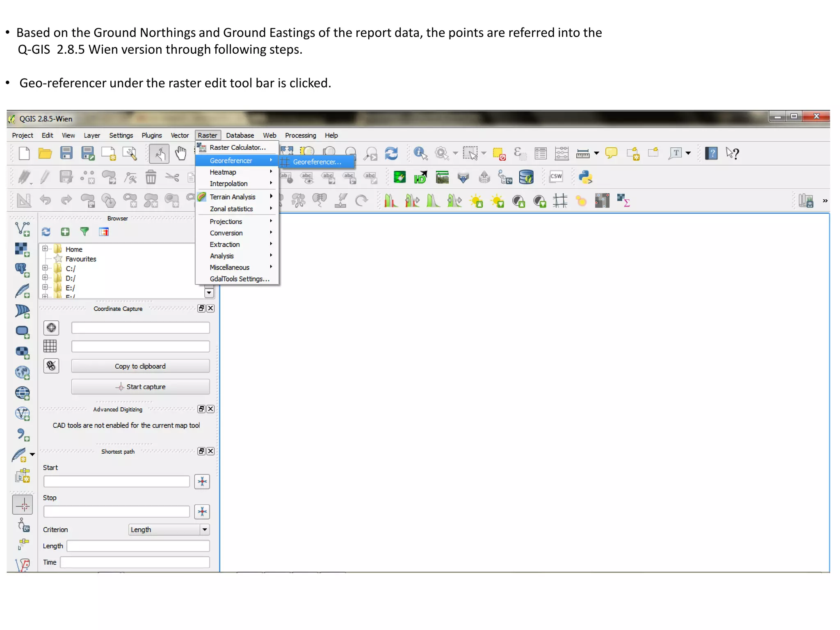The height and width of the screenshot is (630, 840).
Task: Refresh the Browser panel
Action: pyautogui.click(x=46, y=232)
